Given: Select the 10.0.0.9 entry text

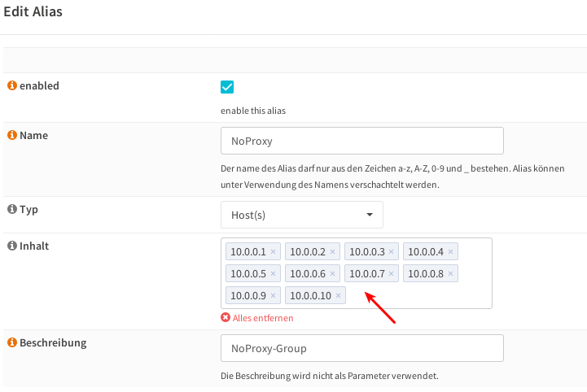Looking at the screenshot, I should pyautogui.click(x=248, y=295).
